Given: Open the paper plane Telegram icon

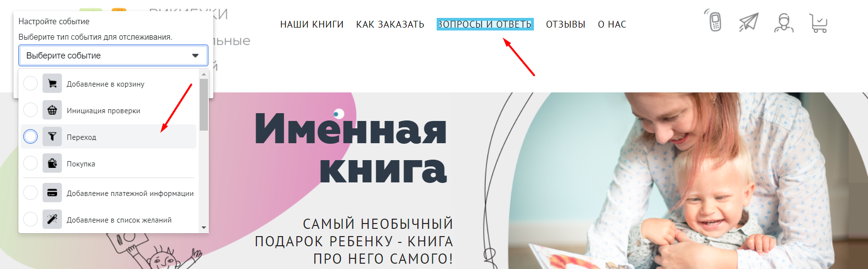Looking at the screenshot, I should coord(749,22).
